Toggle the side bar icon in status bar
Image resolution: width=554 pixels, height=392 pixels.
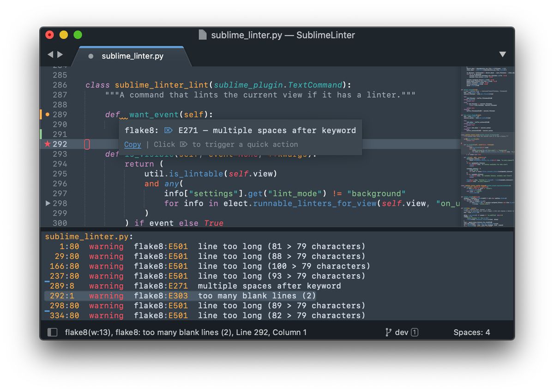tap(53, 332)
